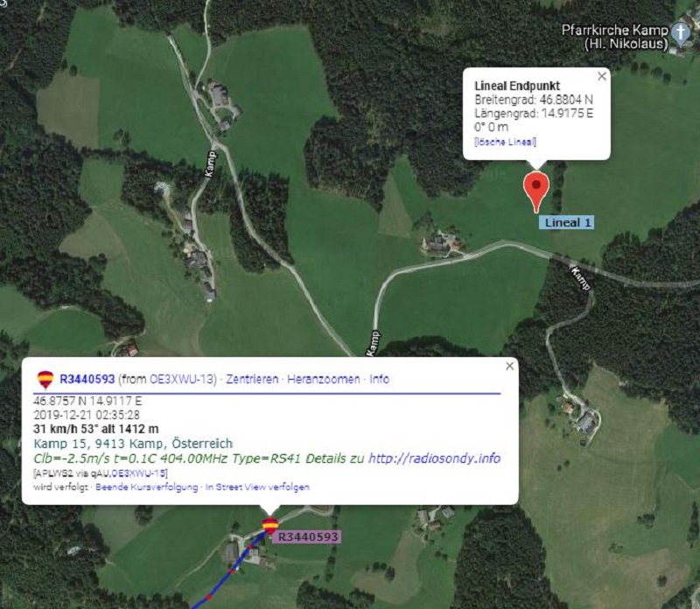The width and height of the screenshot is (700, 609).
Task: Click the Heranzoomen link
Action: 323,379
